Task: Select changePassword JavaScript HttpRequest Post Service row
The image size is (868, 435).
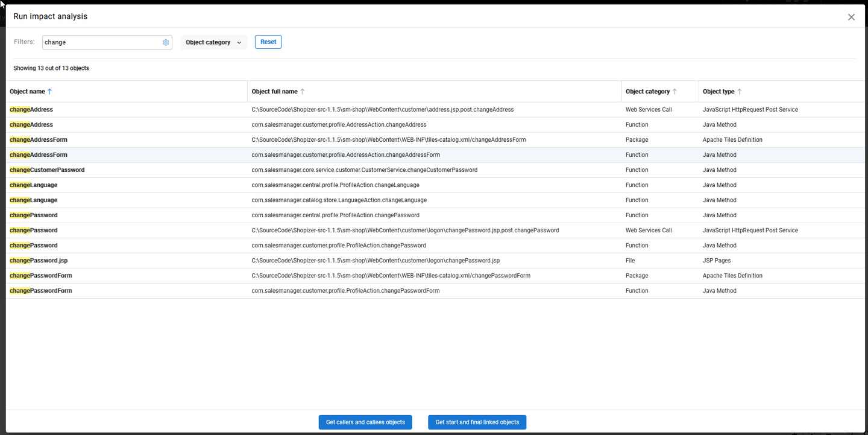Action: pyautogui.click(x=34, y=230)
